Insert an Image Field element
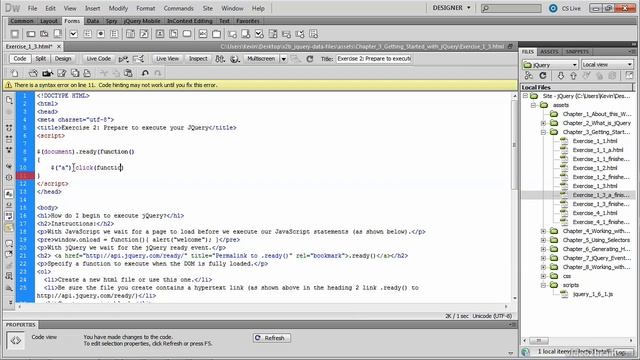The width and height of the screenshot is (640, 360). pyautogui.click(x=160, y=34)
